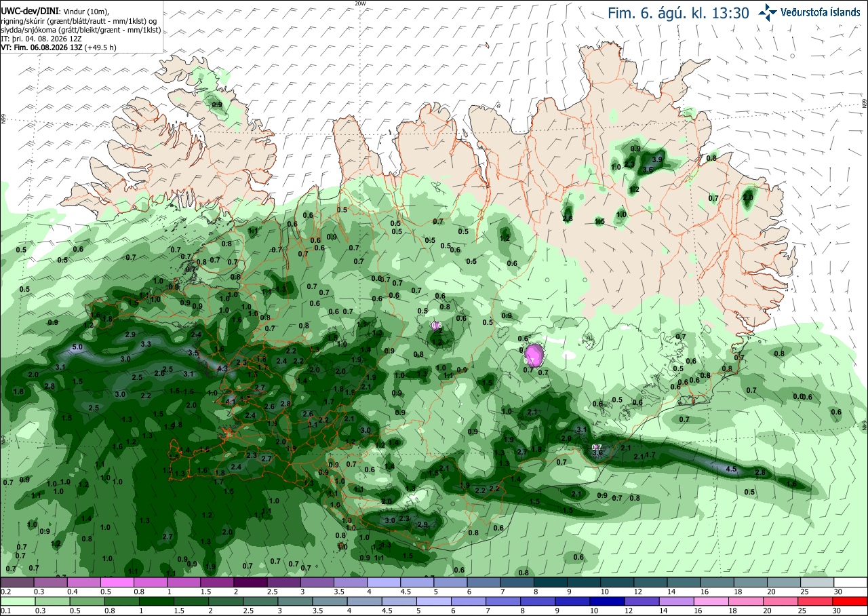This screenshot has width=868, height=616.
Task: Click the UWC-dev/DINI header in the info box
Action: coord(29,12)
